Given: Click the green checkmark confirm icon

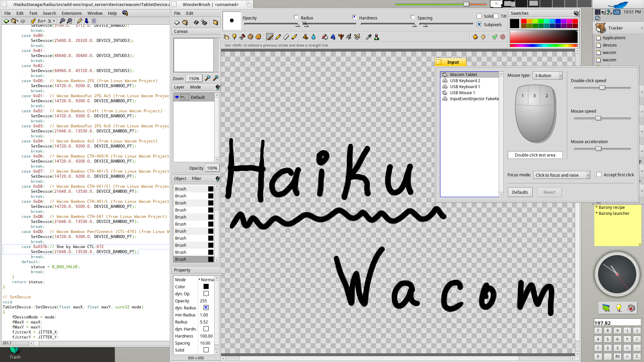Looking at the screenshot, I should click(x=494, y=37).
